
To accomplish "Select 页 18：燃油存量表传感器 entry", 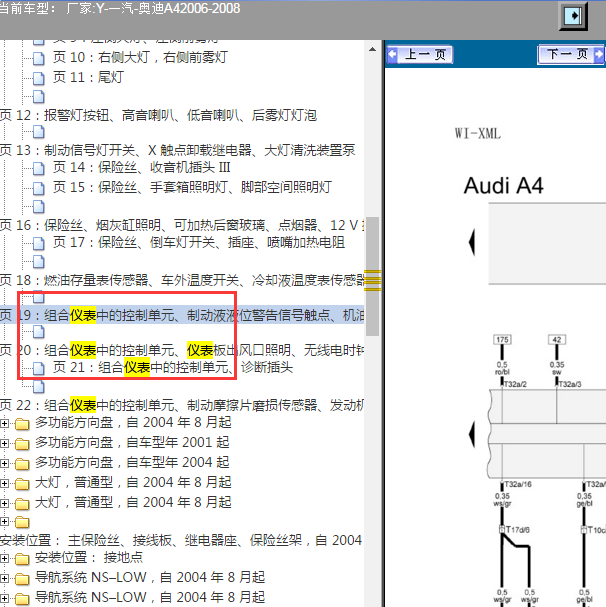I will tap(182, 280).
